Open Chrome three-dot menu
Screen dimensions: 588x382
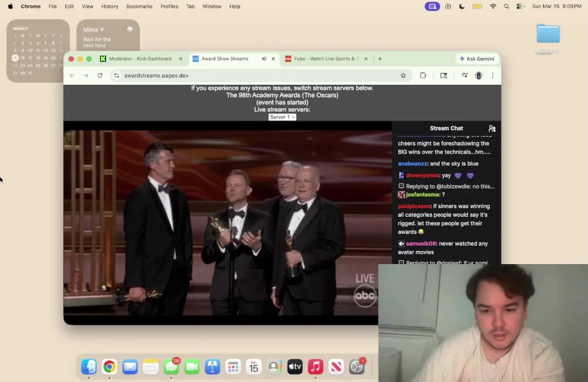pyautogui.click(x=493, y=75)
